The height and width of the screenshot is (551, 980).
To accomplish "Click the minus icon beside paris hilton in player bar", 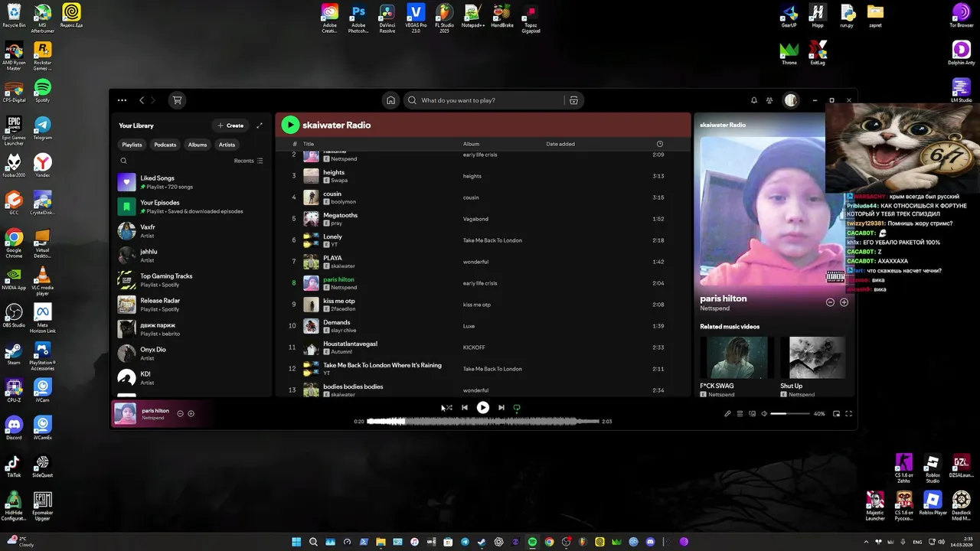I will [x=181, y=414].
